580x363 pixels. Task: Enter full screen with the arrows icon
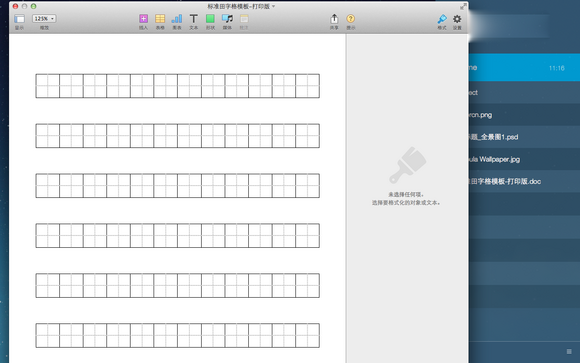click(463, 6)
